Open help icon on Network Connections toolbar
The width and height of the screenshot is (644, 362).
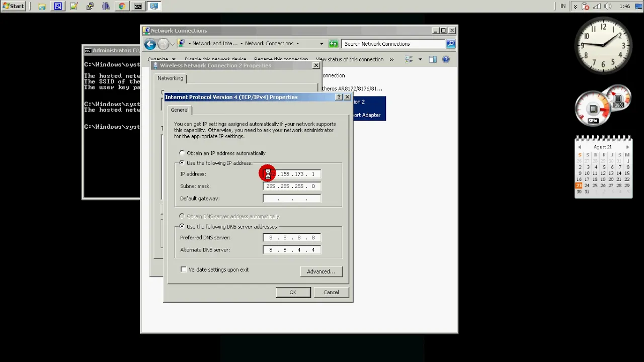(446, 59)
